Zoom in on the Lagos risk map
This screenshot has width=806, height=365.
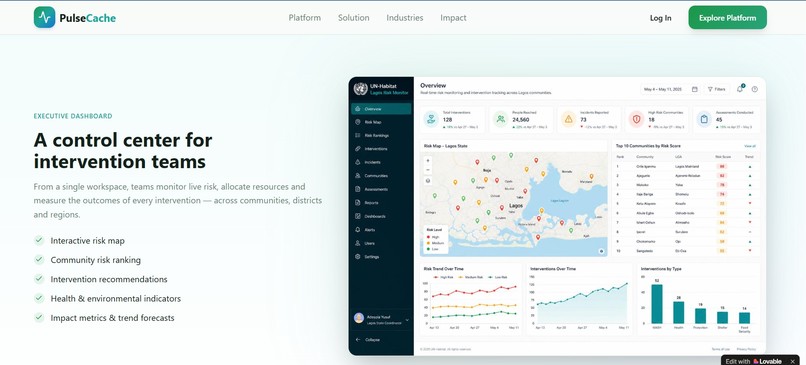click(x=428, y=160)
